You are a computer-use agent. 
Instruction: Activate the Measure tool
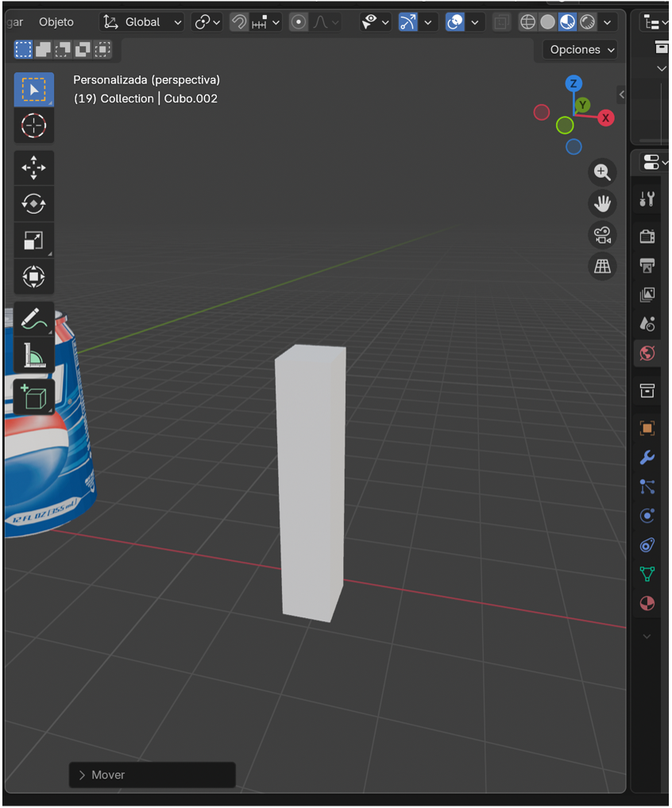tap(33, 356)
